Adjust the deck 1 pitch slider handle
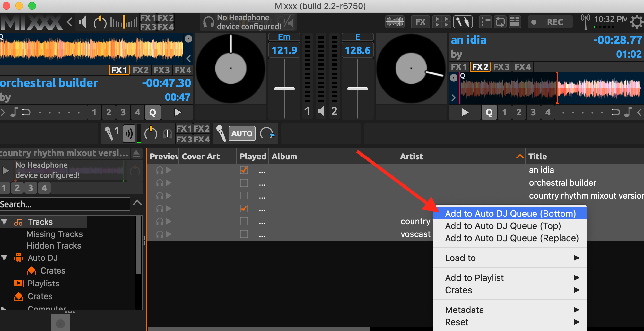 click(x=284, y=89)
